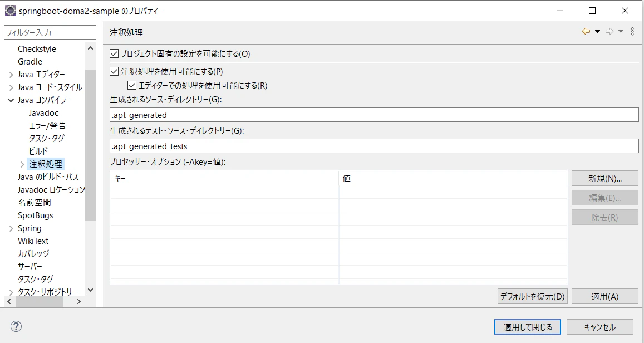Click the tree horizontal scroll left arrow

click(x=9, y=302)
